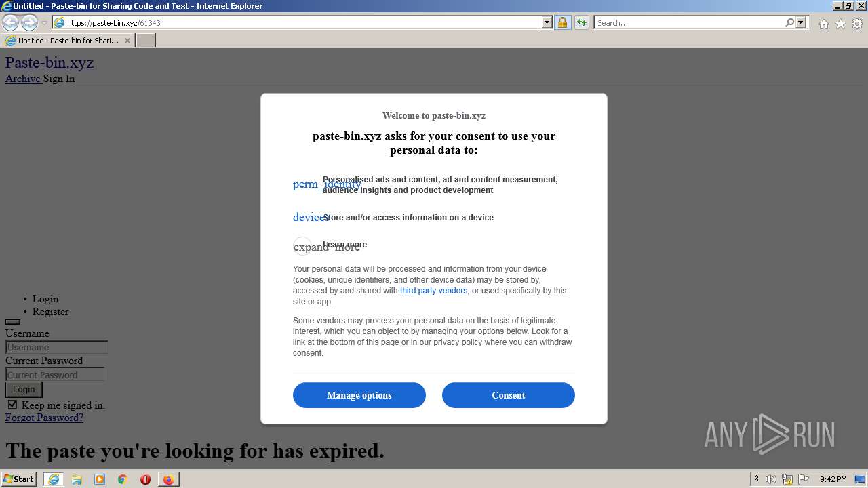Open the Paste-bin.xyz site title link
This screenshot has height=488, width=868.
pos(50,62)
